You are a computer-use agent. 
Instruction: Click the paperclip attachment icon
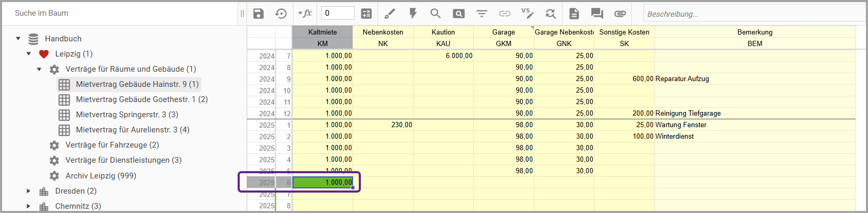[620, 14]
